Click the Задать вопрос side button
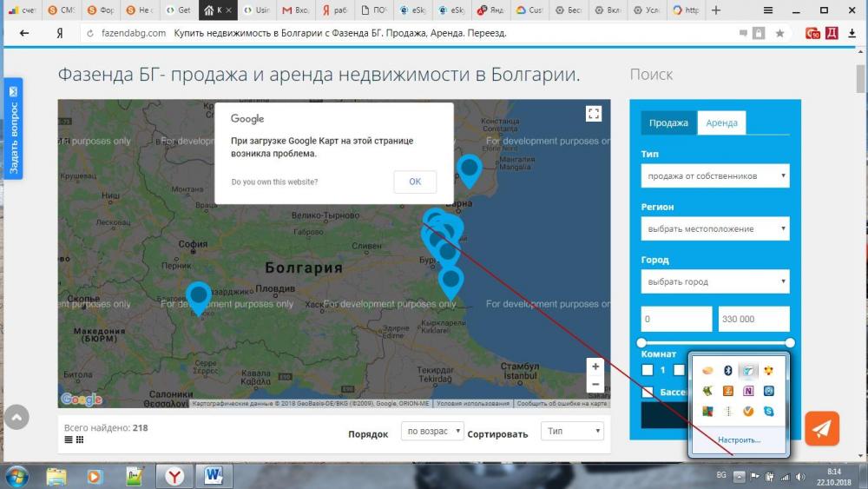 [13, 129]
